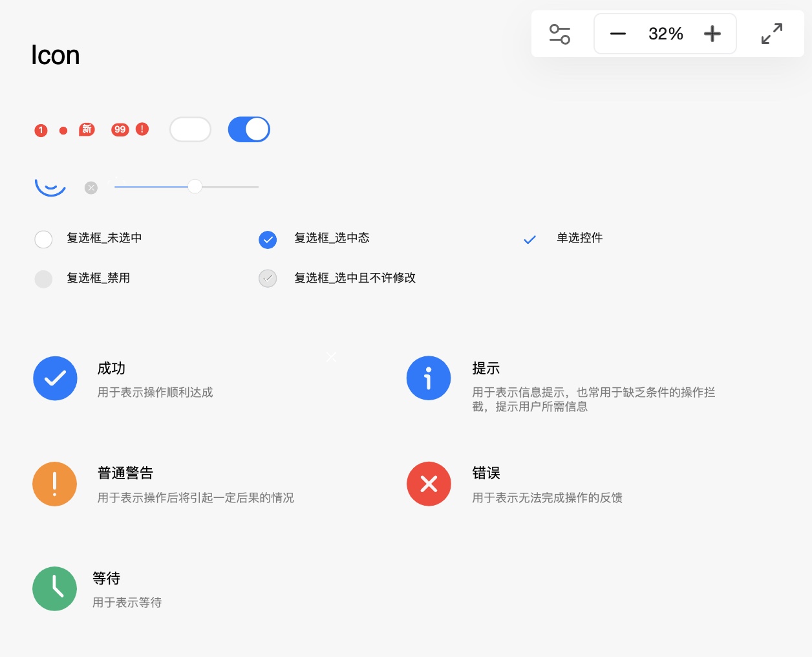This screenshot has width=812, height=657.
Task: Click the blue 成功 checkmark icon
Action: (x=55, y=378)
